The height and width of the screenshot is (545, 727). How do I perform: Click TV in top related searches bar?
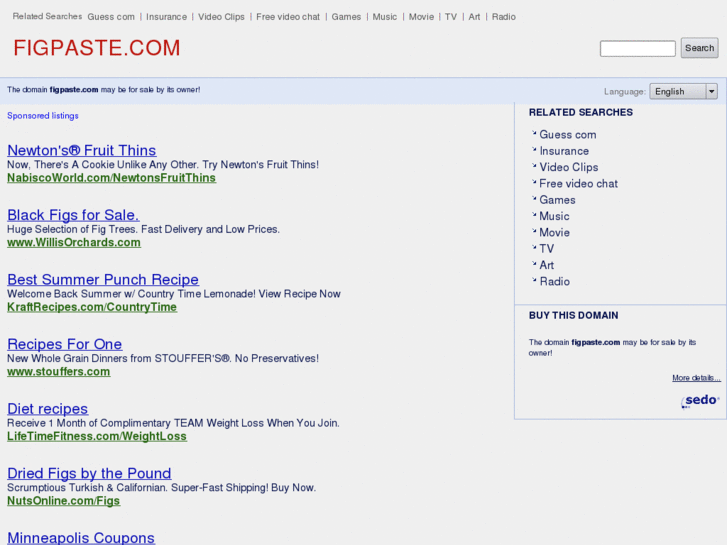coord(451,17)
